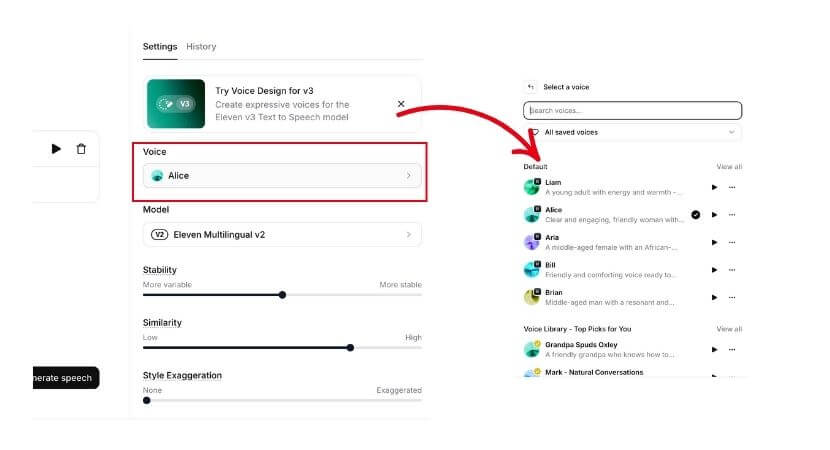Open more options for Brian
The width and height of the screenshot is (830, 450).
pyautogui.click(x=732, y=298)
